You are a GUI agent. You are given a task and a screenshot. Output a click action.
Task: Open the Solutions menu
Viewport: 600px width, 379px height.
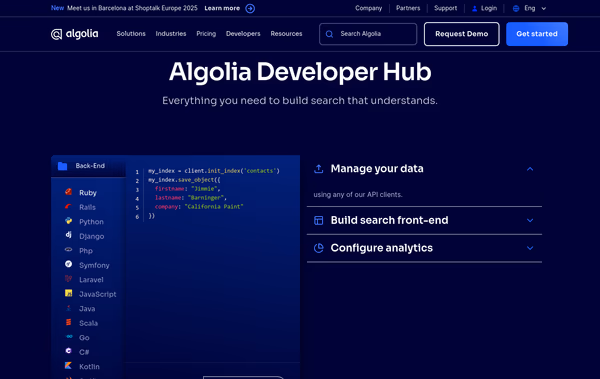pyautogui.click(x=131, y=34)
